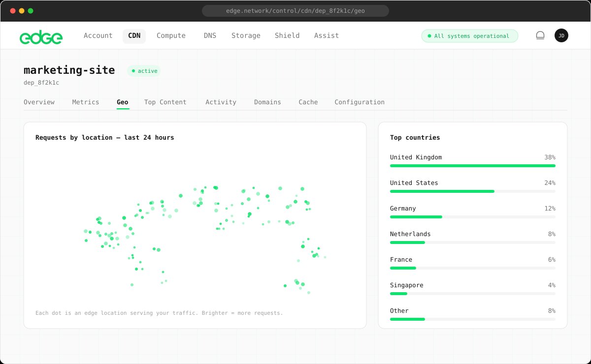Click the 12% value
Image resolution: width=591 pixels, height=364 pixels.
tap(550, 209)
